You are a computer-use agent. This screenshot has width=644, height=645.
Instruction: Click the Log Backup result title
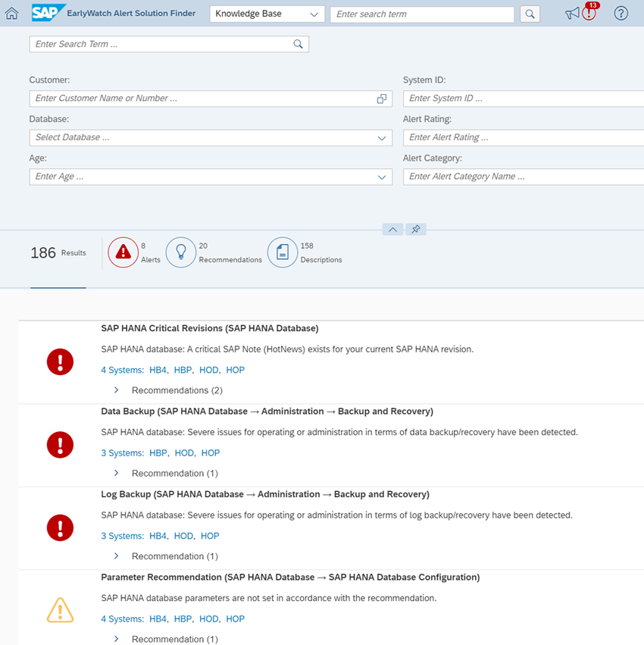pyautogui.click(x=265, y=494)
